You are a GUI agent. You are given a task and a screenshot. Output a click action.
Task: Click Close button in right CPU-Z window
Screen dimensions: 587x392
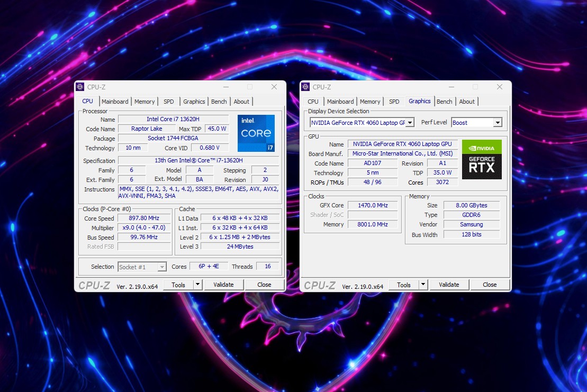pyautogui.click(x=490, y=285)
